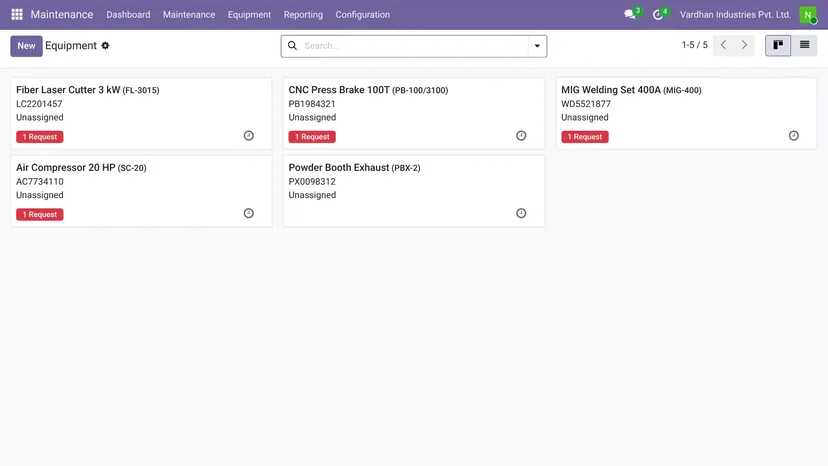Click the 1-5 / 5 pager counter

pyautogui.click(x=694, y=45)
